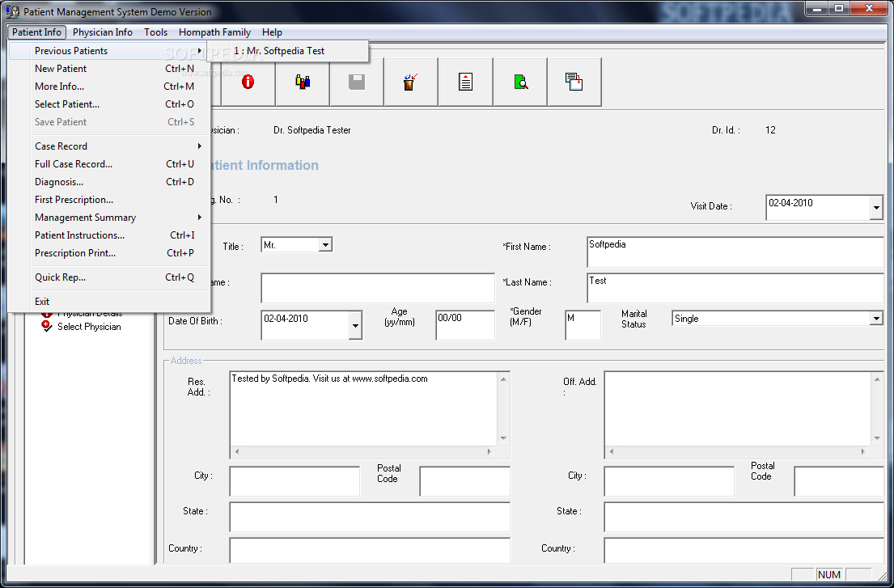Screen dimensions: 894x588
Task: Click the bin with arrows toolbar icon
Action: pos(410,82)
